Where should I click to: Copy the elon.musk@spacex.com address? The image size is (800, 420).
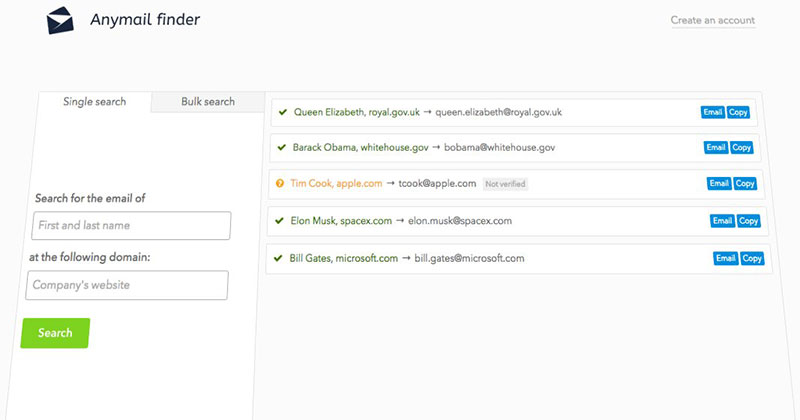pyautogui.click(x=748, y=221)
